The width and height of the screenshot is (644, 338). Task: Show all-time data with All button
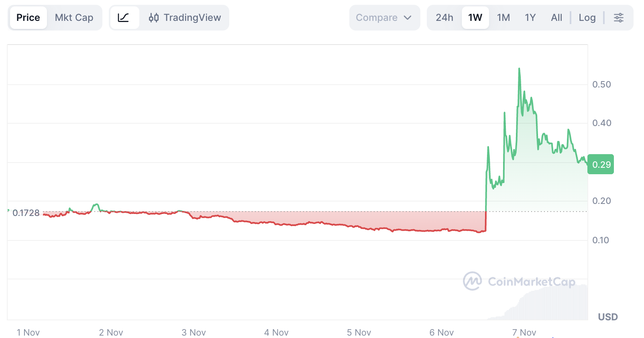pos(556,17)
